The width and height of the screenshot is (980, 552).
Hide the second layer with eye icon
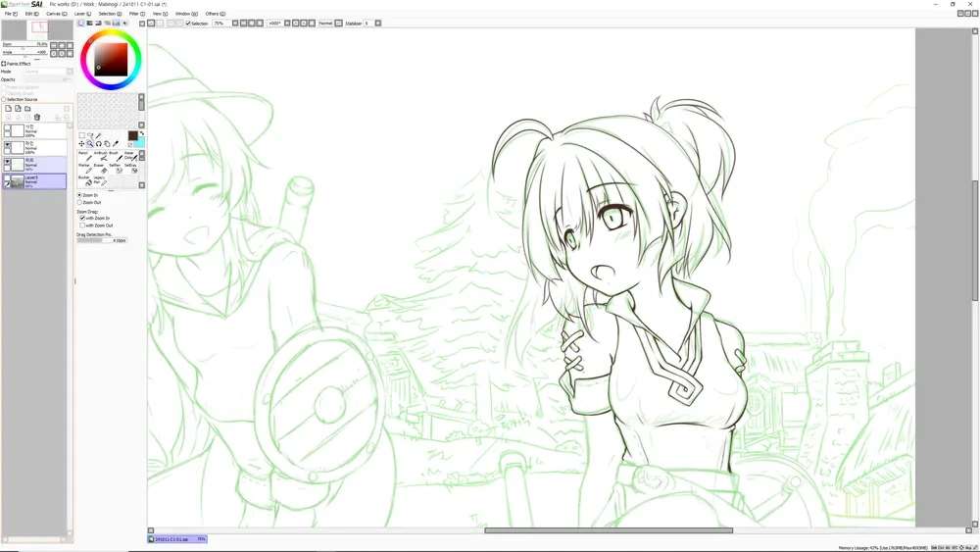[8, 144]
